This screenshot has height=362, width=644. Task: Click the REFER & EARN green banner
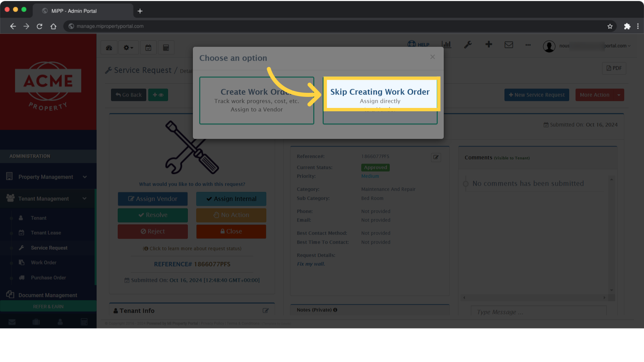click(48, 306)
